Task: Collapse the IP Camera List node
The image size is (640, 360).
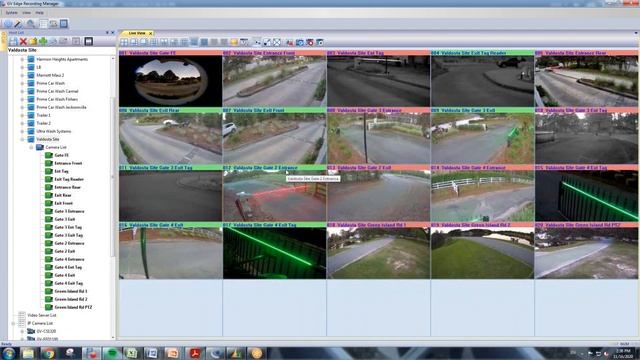Action: 13,323
